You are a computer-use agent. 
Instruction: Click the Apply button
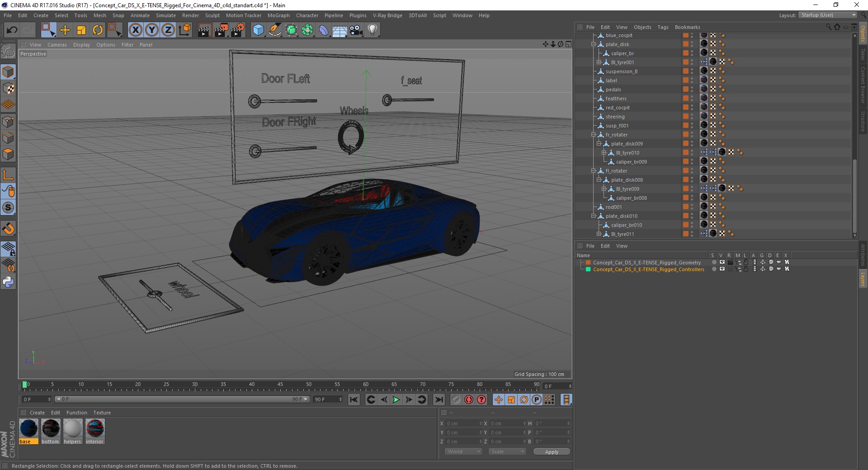(552, 452)
